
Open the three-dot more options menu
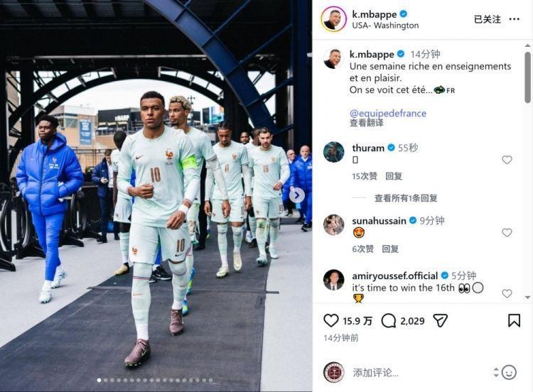pyautogui.click(x=515, y=19)
